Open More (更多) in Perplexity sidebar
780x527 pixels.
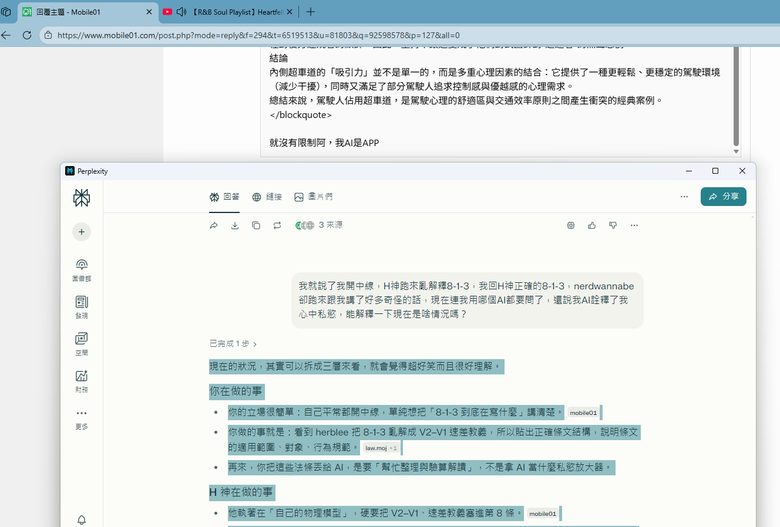coord(82,419)
